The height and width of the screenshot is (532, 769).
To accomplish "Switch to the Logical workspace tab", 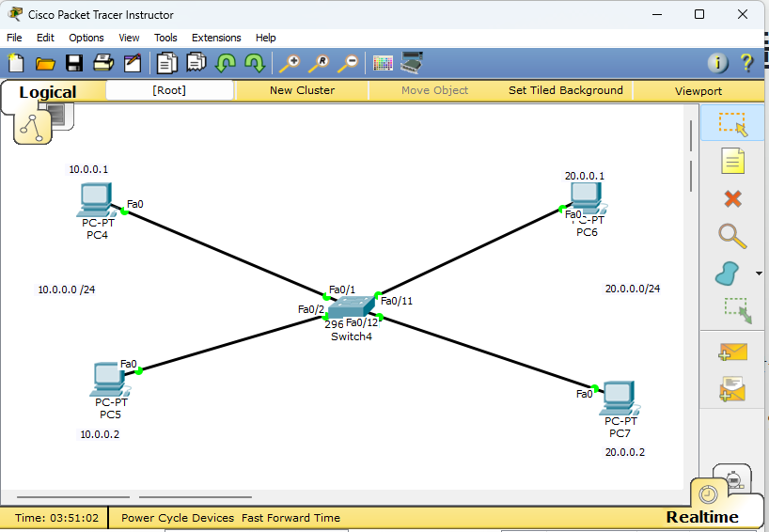I will 48,92.
